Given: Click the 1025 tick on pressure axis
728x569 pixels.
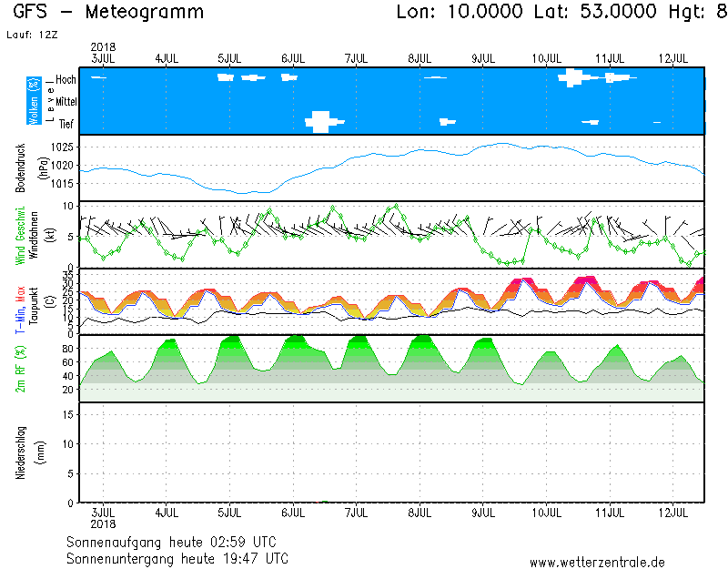Looking at the screenshot, I should click(61, 147).
